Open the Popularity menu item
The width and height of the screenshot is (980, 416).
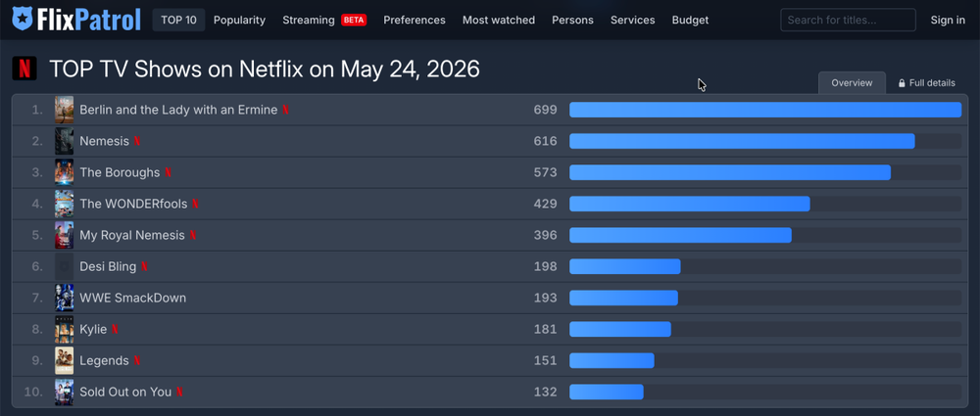pos(239,20)
